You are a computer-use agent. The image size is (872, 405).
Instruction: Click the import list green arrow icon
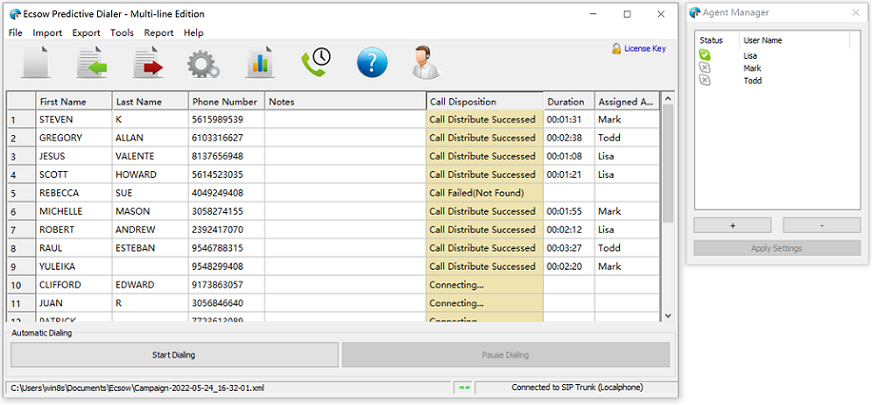point(92,62)
